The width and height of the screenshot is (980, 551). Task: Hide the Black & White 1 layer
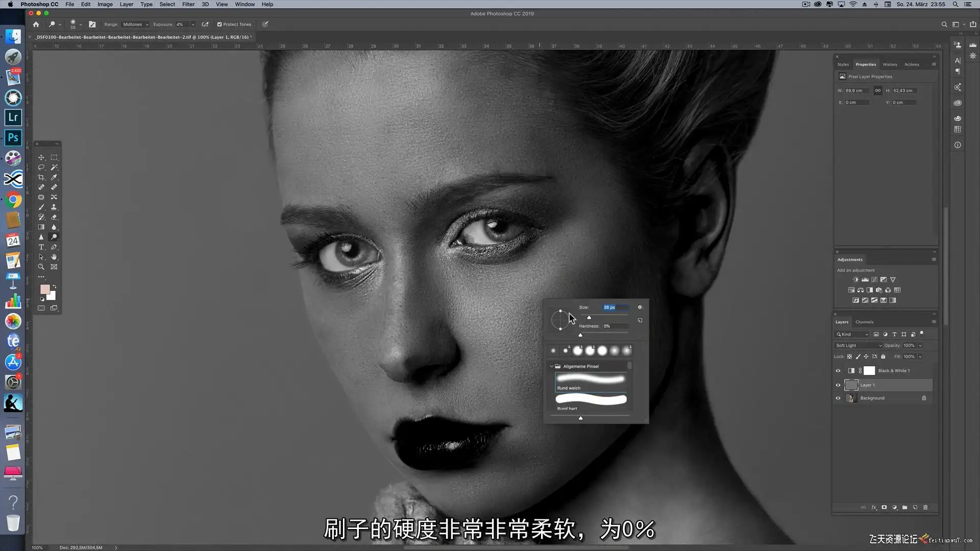coord(838,371)
